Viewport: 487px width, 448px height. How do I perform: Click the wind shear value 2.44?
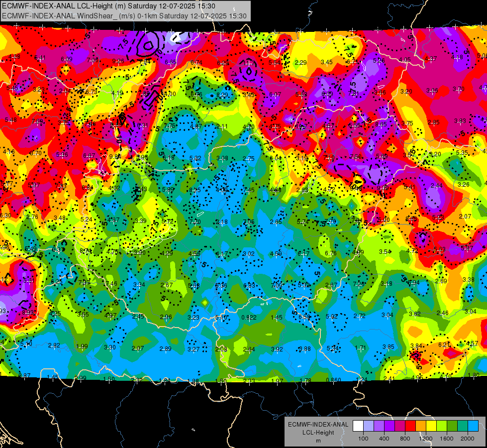pyautogui.click(x=436, y=186)
